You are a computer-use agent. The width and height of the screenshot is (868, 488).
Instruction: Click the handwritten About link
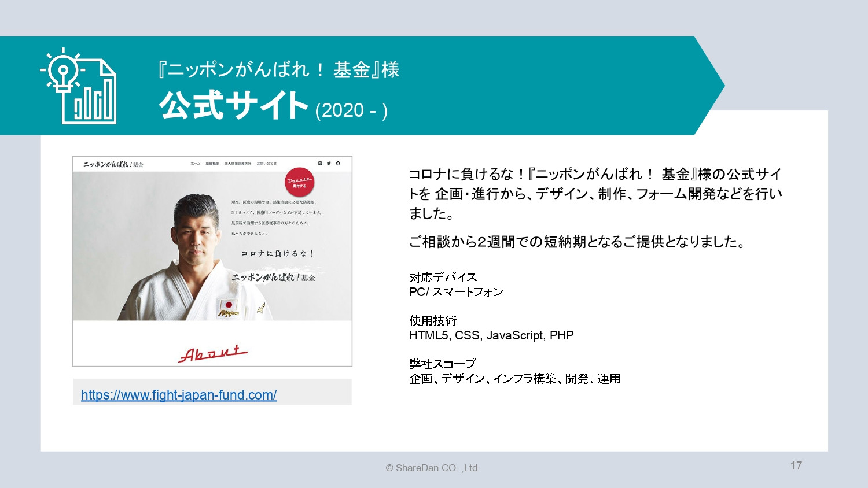pos(212,352)
